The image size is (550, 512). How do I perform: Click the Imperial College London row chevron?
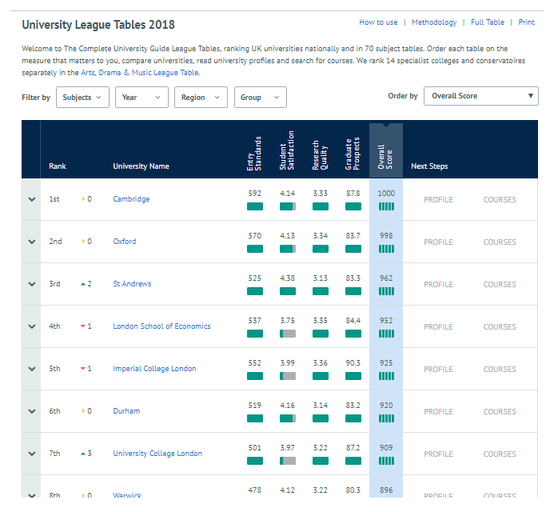pyautogui.click(x=32, y=369)
